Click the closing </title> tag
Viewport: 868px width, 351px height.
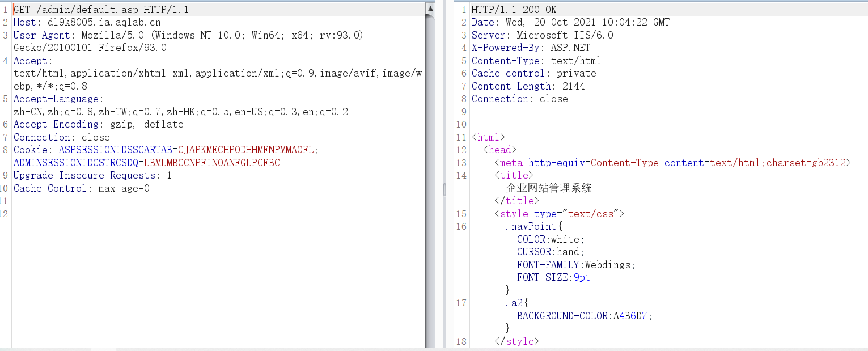coord(516,201)
